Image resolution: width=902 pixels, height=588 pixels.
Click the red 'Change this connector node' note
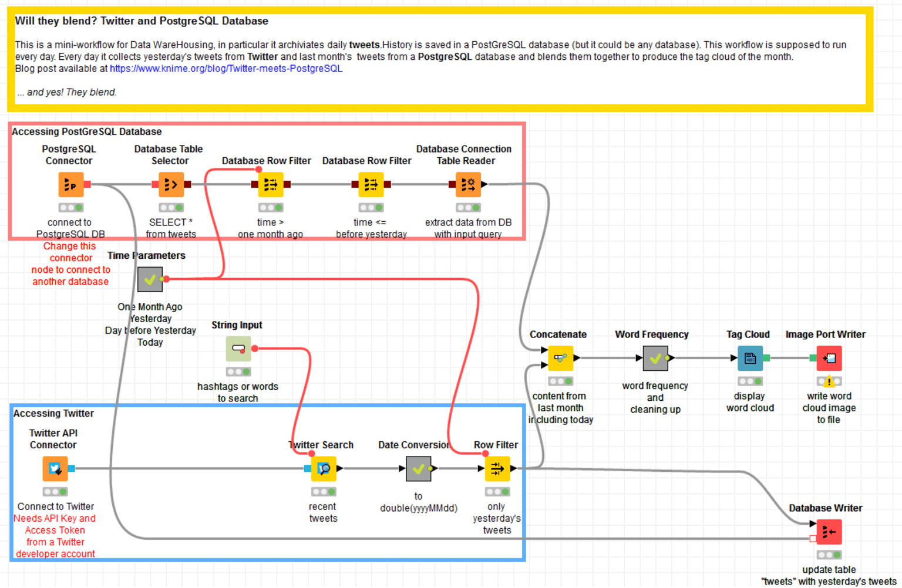pos(70,264)
